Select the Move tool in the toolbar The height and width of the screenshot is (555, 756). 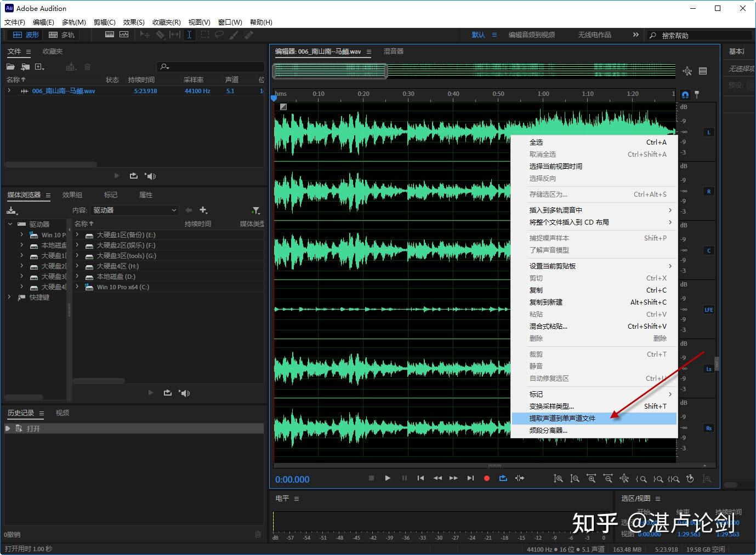145,35
